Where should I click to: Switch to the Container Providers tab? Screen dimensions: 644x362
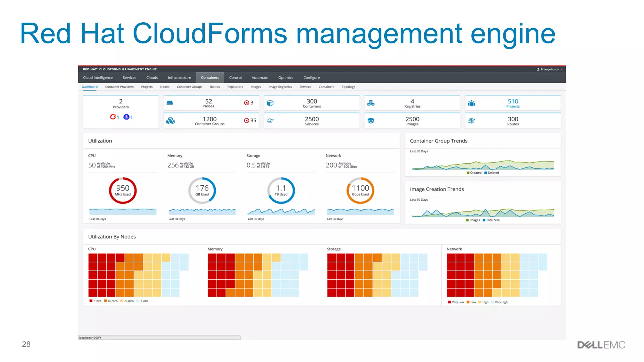tap(119, 87)
